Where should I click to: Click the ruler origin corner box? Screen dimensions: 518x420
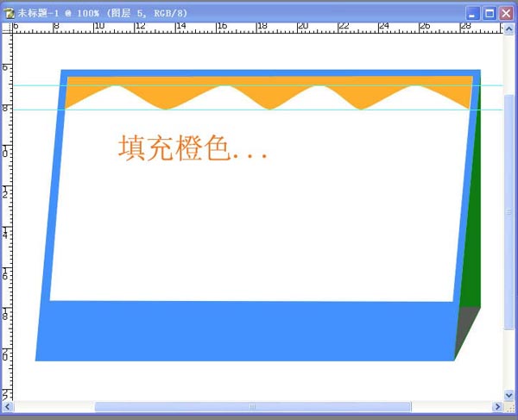pos(7,28)
